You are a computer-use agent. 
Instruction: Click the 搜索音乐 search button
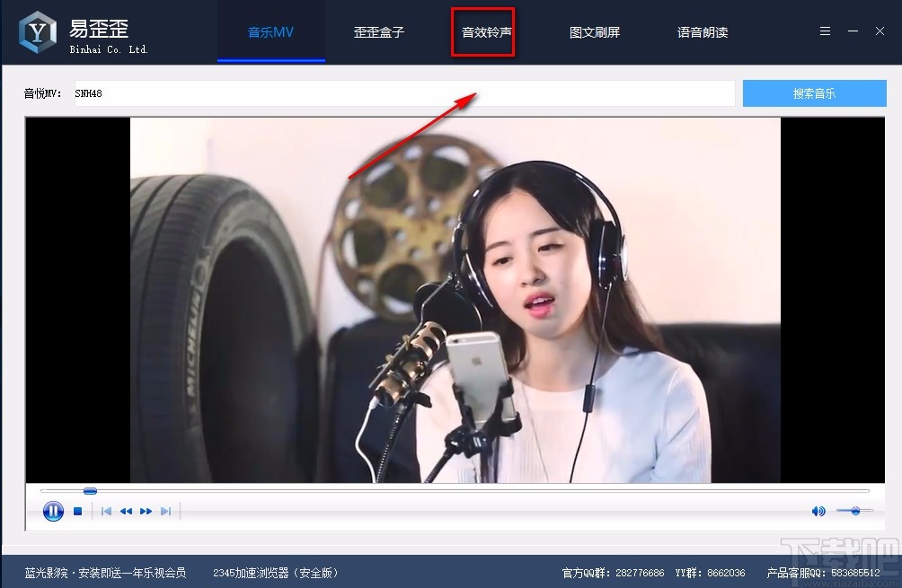point(814,92)
